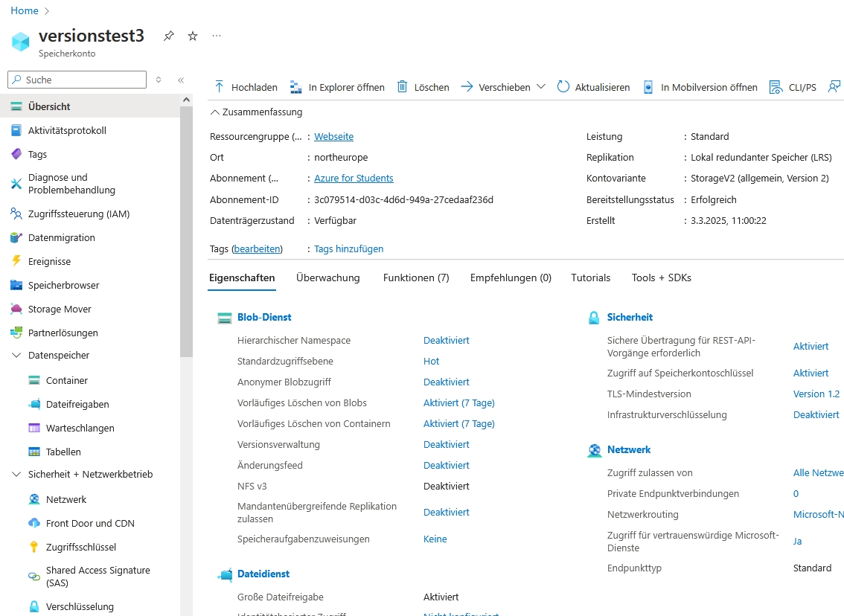
Task: Collapse the Datenspeicher section
Action: (x=16, y=356)
